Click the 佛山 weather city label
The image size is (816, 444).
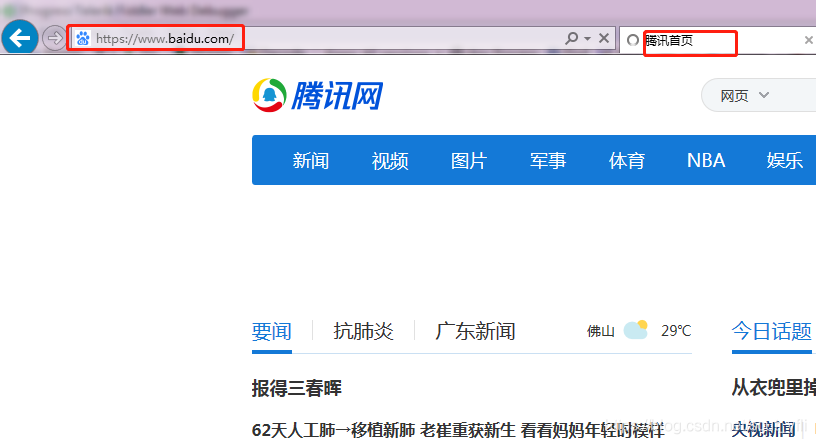[601, 331]
